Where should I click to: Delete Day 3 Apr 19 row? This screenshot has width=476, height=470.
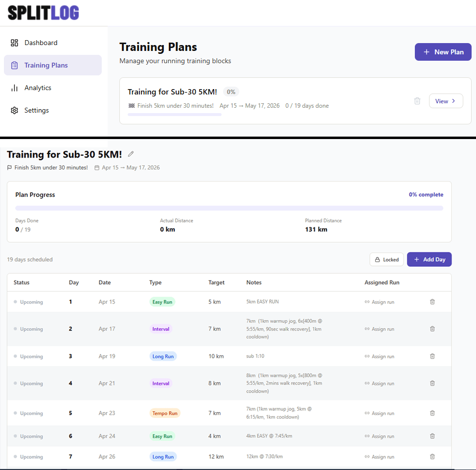pos(432,356)
